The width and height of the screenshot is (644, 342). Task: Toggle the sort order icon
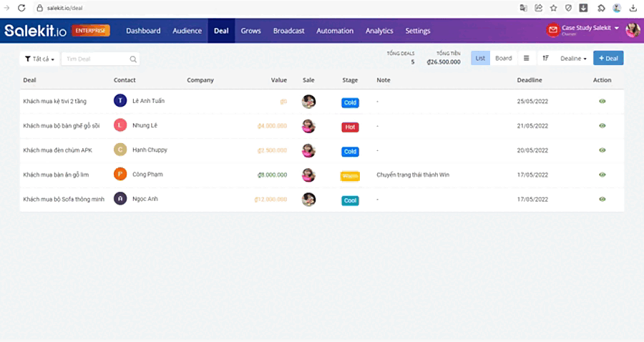545,58
